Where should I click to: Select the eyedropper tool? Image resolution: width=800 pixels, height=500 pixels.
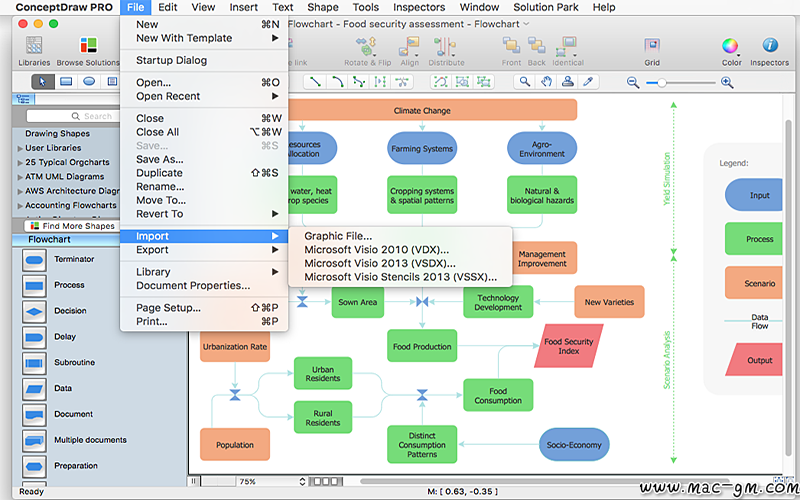(x=588, y=82)
